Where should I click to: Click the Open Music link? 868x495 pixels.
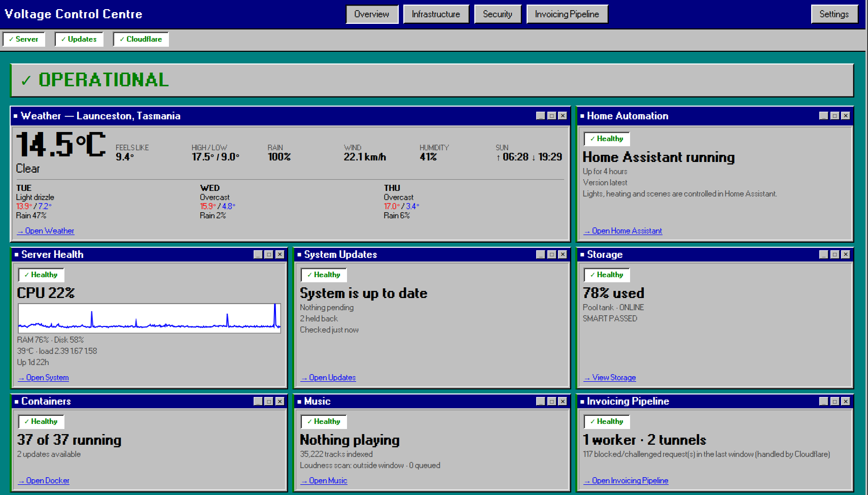tap(324, 481)
